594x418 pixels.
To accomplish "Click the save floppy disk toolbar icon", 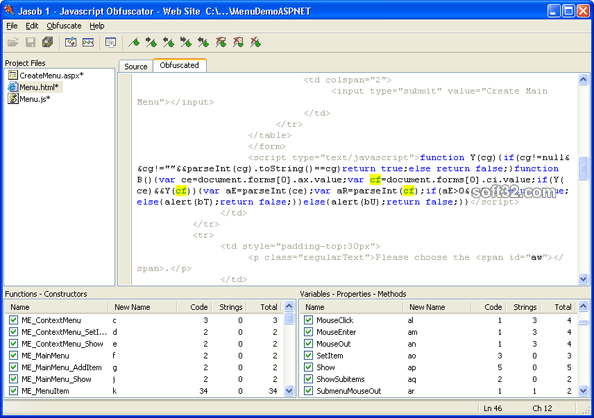I will 30,42.
